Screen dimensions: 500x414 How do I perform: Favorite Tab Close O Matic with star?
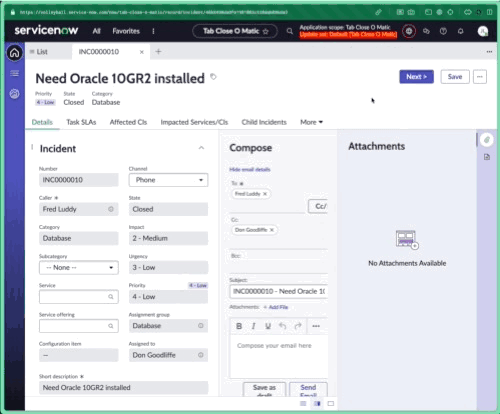(266, 31)
